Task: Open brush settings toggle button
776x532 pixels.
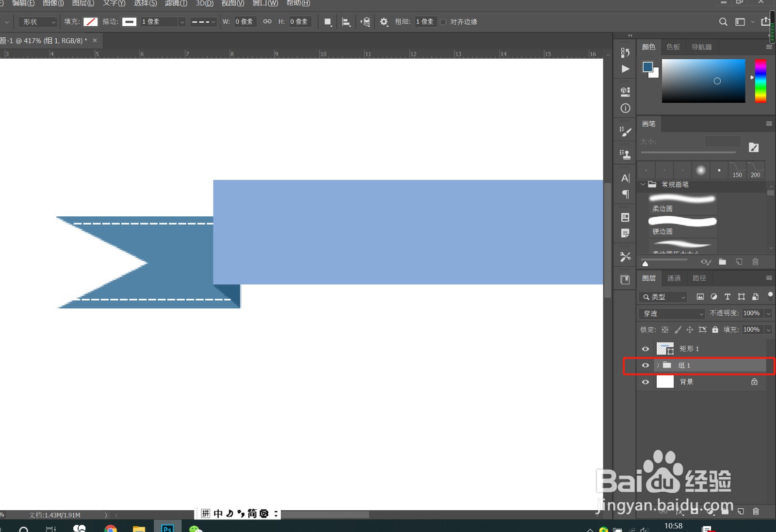Action: 753,147
